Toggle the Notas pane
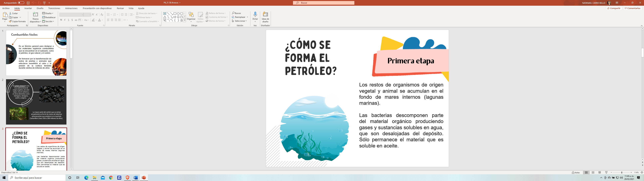 tap(576, 172)
